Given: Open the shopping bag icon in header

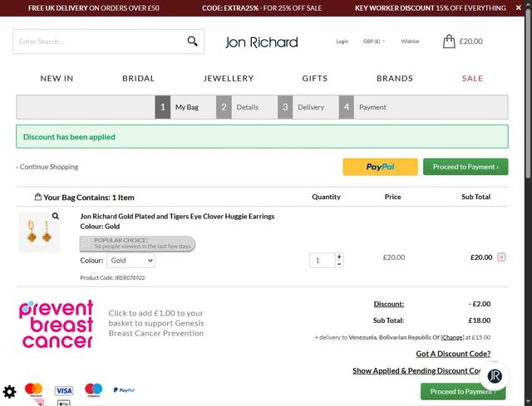Looking at the screenshot, I should [449, 42].
